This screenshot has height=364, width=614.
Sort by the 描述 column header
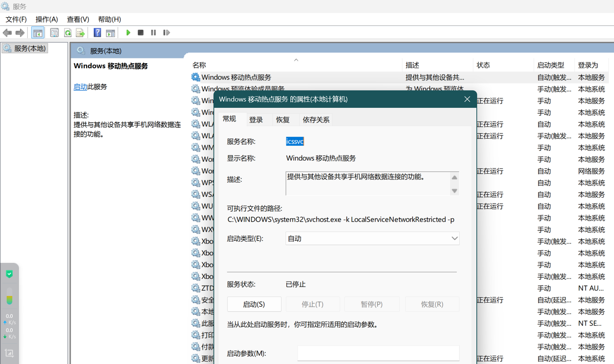(438, 65)
